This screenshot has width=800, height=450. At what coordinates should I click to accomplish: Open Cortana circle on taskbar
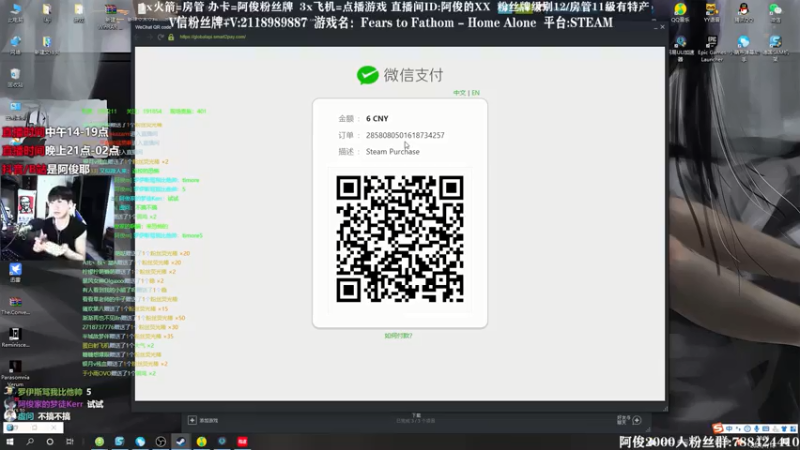click(x=49, y=441)
